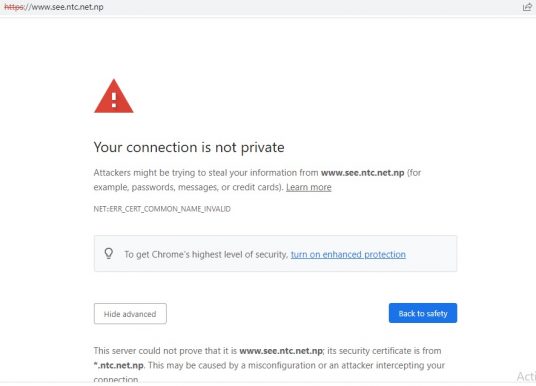Click the NET::ERR_CERT_COMMON_NAME_INVALID error code

(x=162, y=209)
